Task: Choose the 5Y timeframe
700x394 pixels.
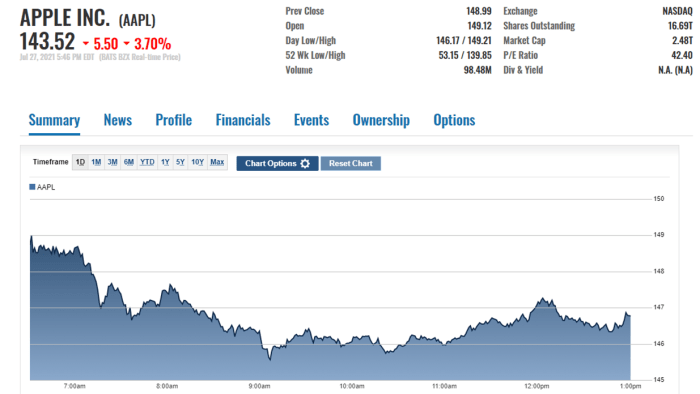Action: point(180,162)
